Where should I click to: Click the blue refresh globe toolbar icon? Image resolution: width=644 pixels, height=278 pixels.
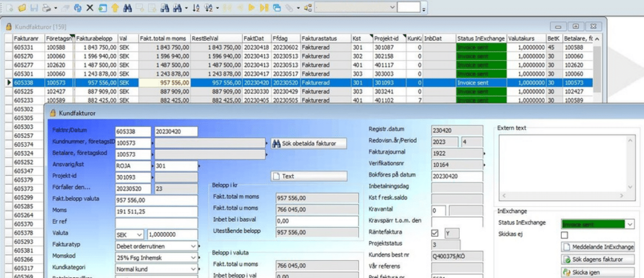[x=78, y=8]
